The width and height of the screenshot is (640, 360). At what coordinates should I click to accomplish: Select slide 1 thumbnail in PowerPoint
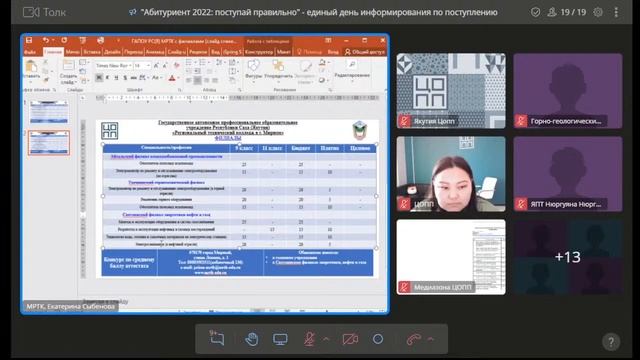49,112
